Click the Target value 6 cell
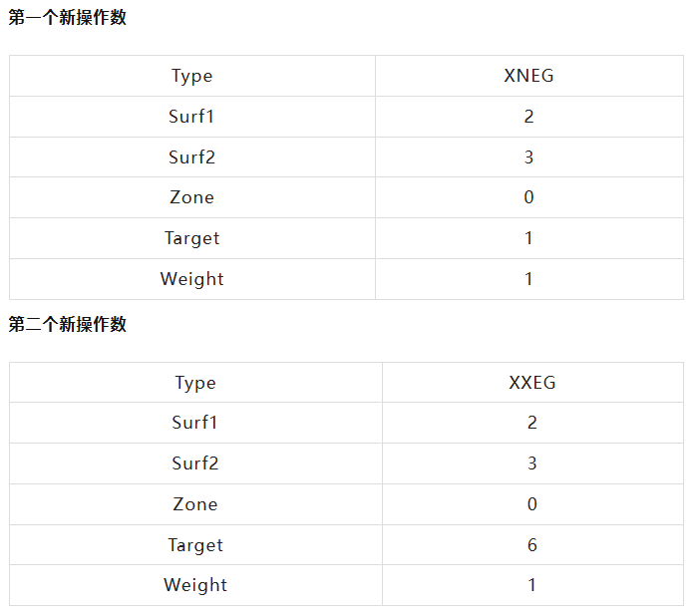 (531, 545)
